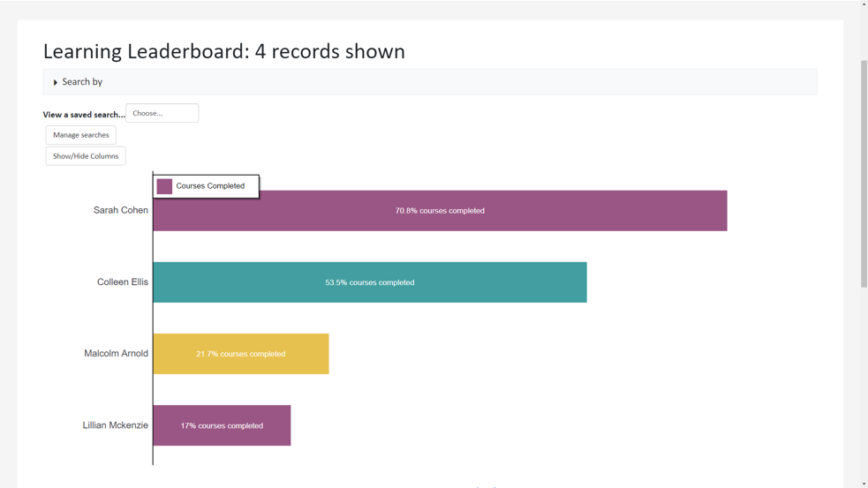
Task: Click the View a saved search label
Action: 84,115
